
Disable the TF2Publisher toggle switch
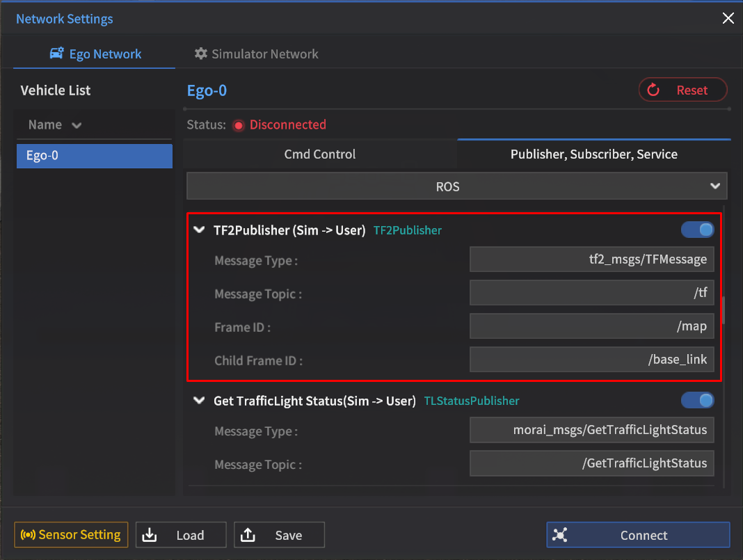(x=697, y=230)
